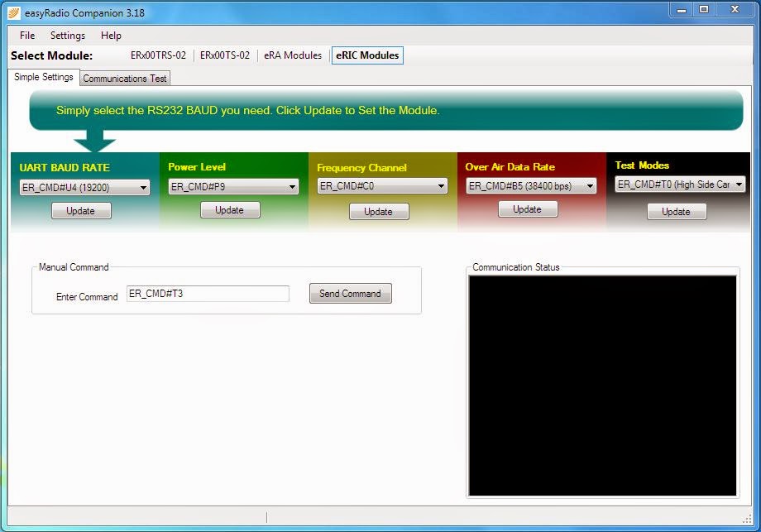
Task: Open the Help menu
Action: point(111,36)
